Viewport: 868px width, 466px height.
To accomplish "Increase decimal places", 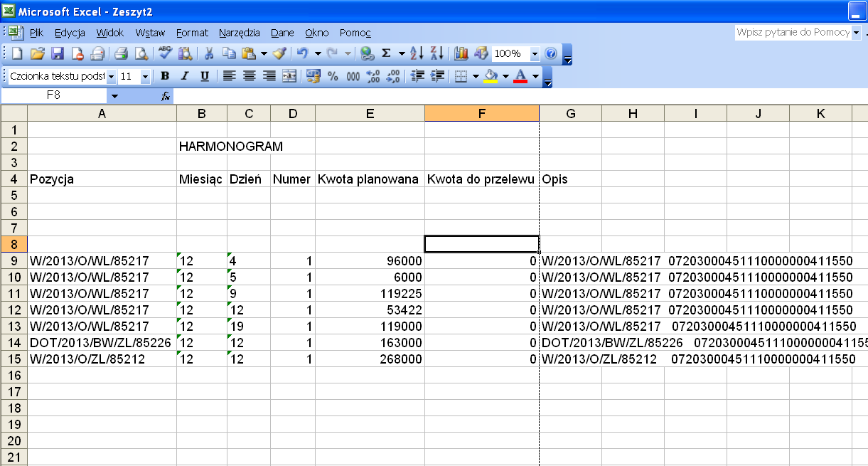I will coord(373,76).
